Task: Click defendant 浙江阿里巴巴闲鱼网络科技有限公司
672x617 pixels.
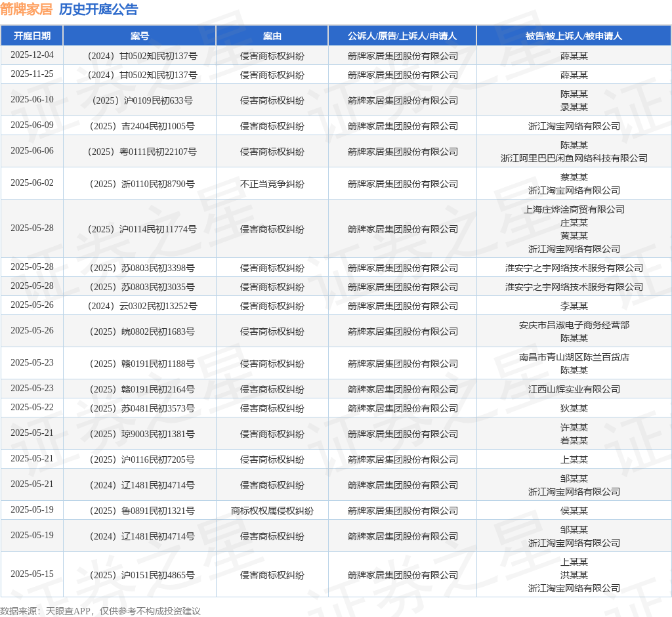Action: point(574,158)
